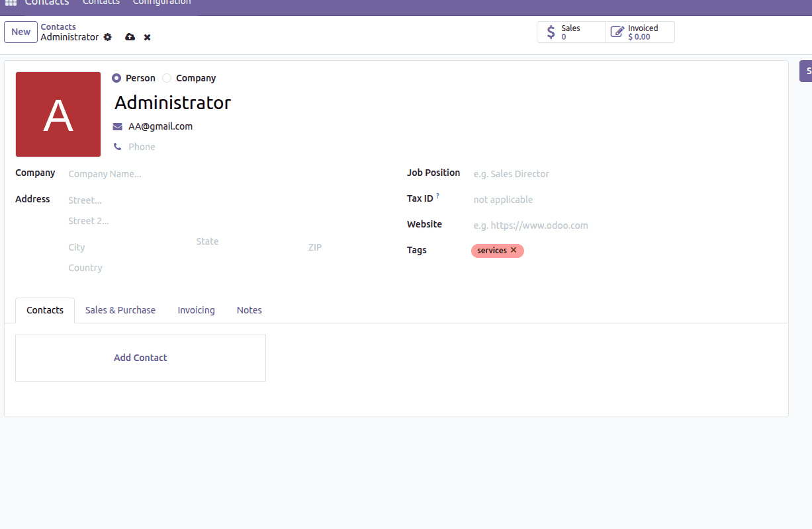Screen dimensions: 812x529
Task: Click the New button
Action: (x=21, y=32)
